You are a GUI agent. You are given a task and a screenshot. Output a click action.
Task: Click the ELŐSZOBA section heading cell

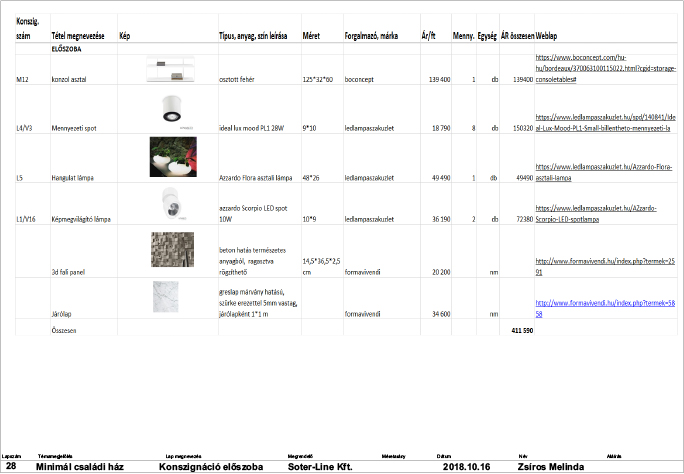click(x=67, y=47)
